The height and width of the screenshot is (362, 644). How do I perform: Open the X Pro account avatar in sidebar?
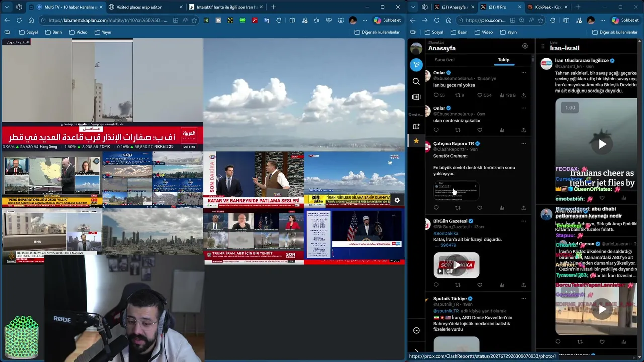pyautogui.click(x=416, y=48)
